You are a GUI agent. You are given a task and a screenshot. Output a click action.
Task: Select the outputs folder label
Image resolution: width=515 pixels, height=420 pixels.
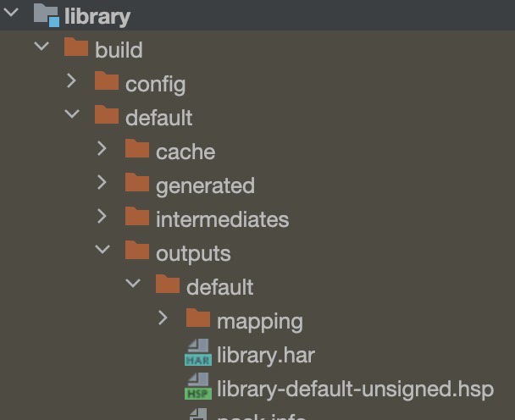[x=193, y=254]
